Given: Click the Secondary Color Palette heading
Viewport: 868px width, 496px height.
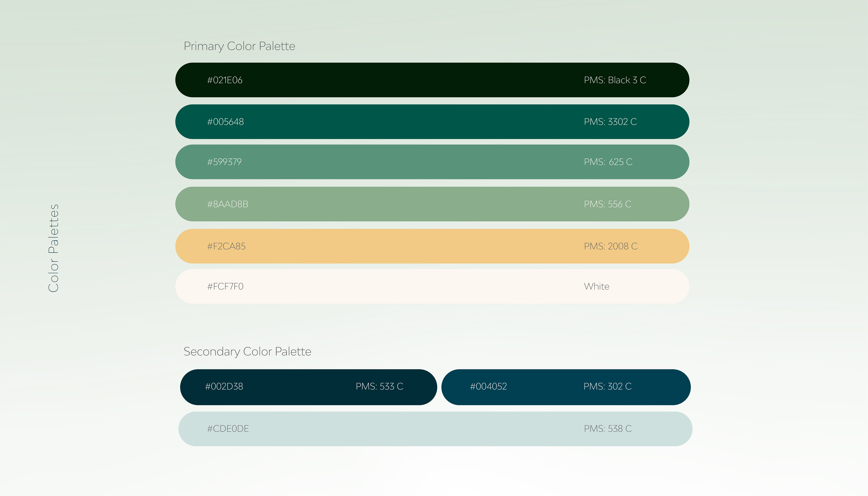Looking at the screenshot, I should coord(247,352).
